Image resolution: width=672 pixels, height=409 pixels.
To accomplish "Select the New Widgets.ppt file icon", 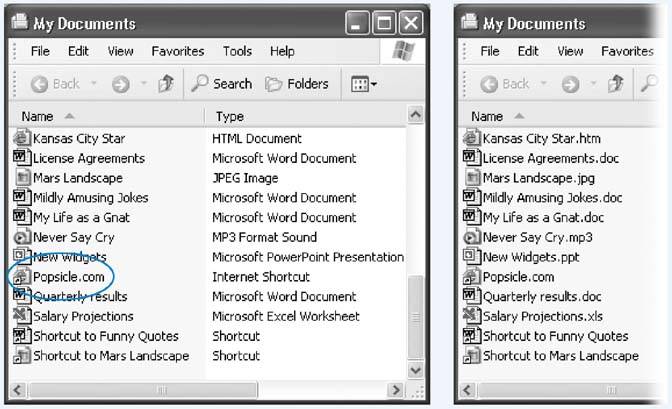I will click(x=471, y=257).
